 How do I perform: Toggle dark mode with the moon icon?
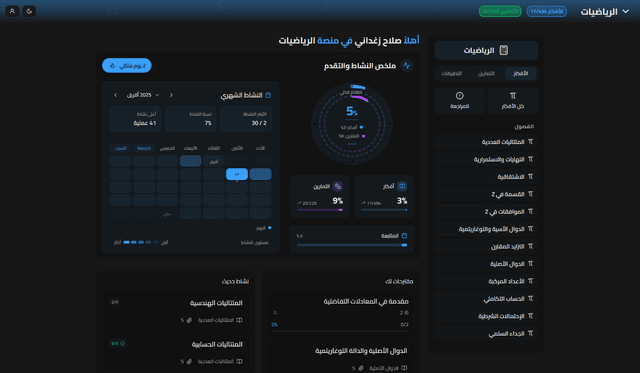click(x=29, y=11)
